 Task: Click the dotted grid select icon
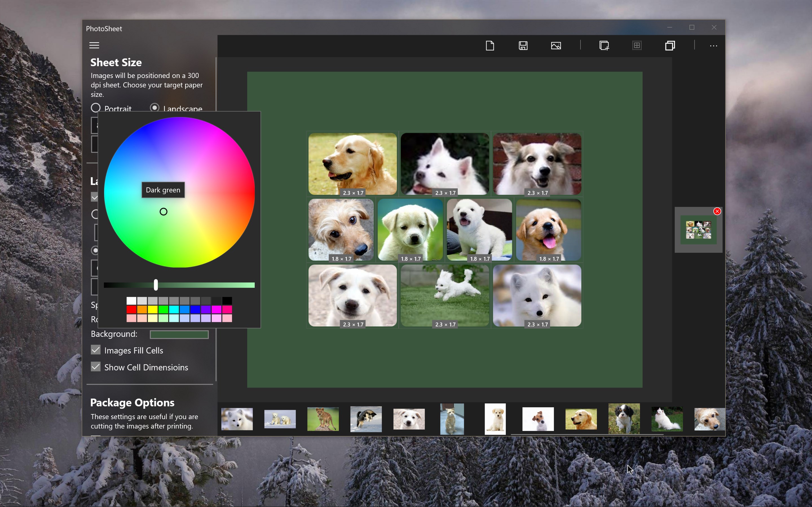(x=637, y=46)
